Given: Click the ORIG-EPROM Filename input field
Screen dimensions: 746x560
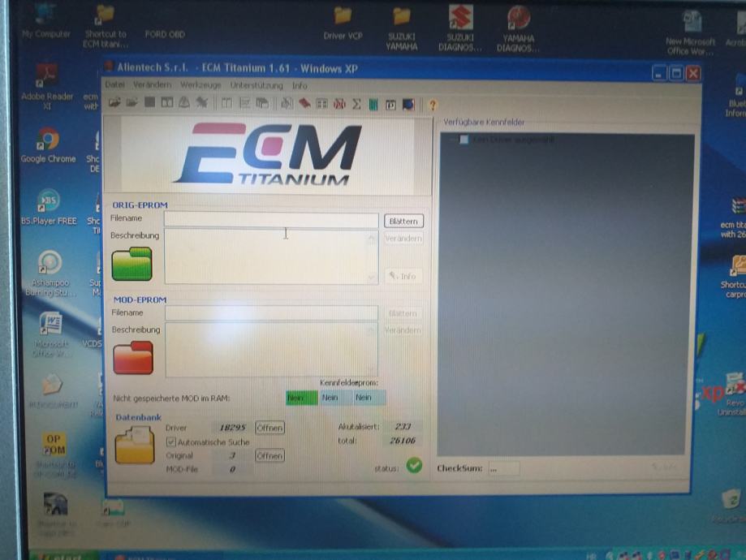Looking at the screenshot, I should pyautogui.click(x=271, y=219).
